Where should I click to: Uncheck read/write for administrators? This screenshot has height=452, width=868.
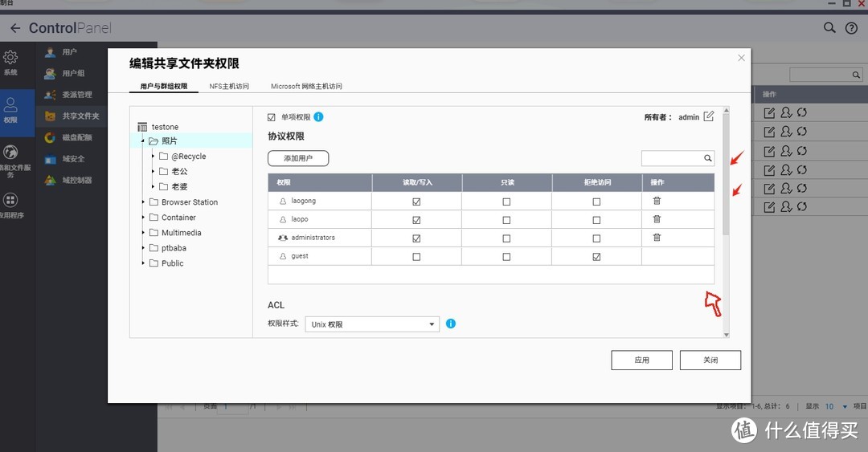click(x=416, y=238)
